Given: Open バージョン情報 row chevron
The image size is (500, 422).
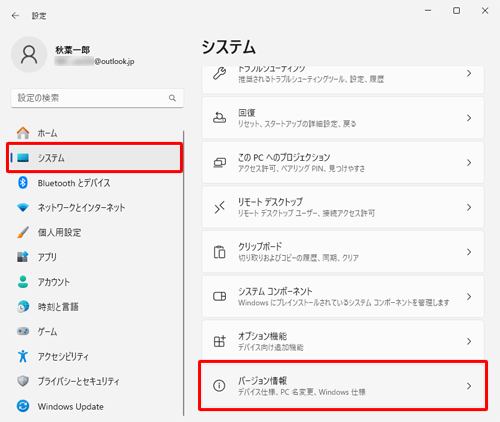Looking at the screenshot, I should coord(469,386).
